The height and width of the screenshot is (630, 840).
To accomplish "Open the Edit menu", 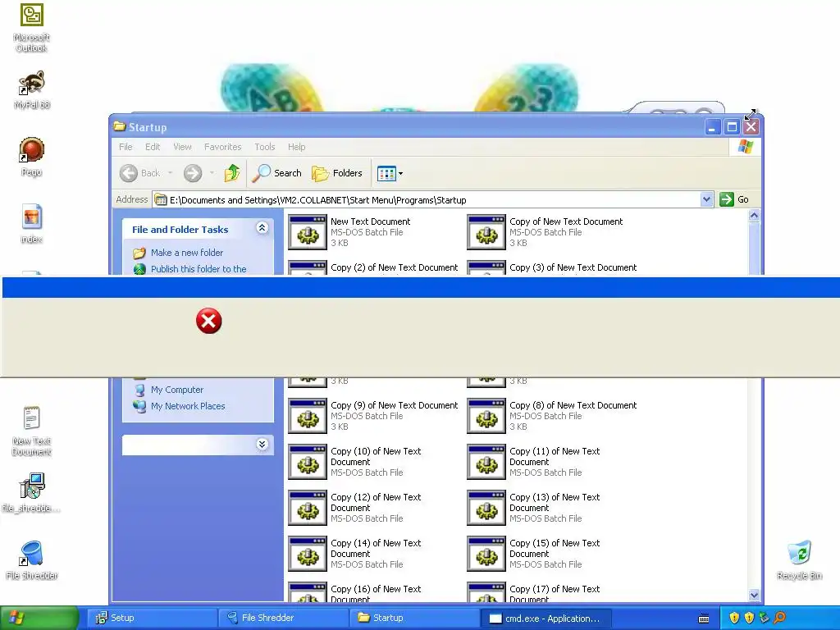I will tap(153, 147).
